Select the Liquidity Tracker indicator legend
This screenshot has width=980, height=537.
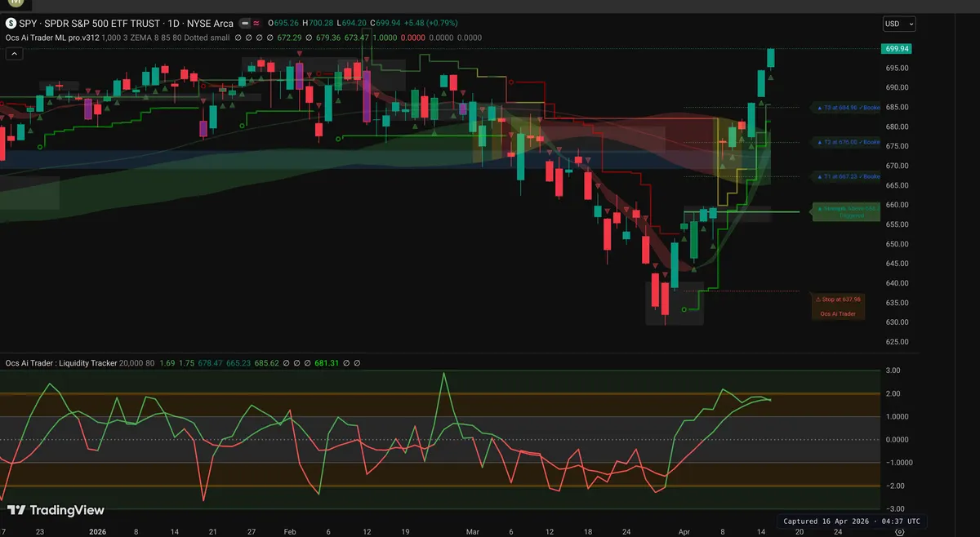click(60, 363)
